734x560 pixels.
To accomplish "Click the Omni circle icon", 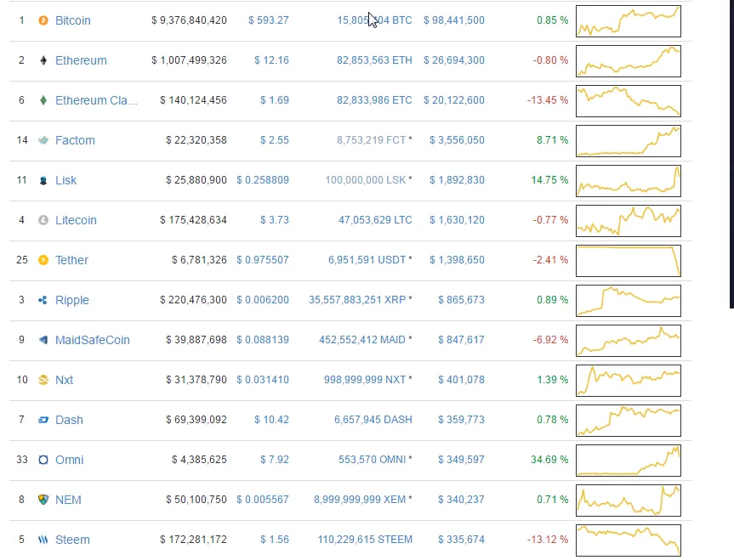I will coord(43,460).
